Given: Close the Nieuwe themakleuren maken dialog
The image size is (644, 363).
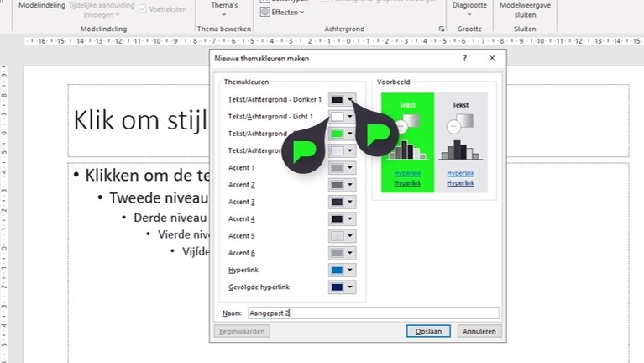Looking at the screenshot, I should pos(492,58).
